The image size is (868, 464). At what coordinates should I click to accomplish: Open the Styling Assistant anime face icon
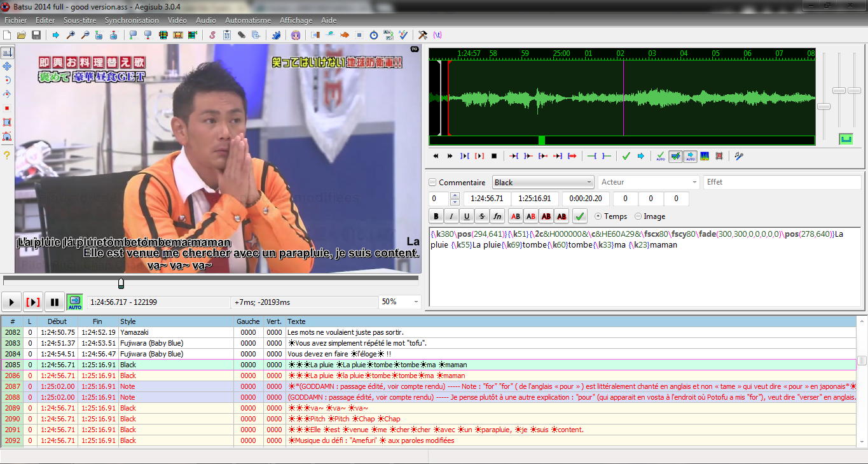pos(296,34)
